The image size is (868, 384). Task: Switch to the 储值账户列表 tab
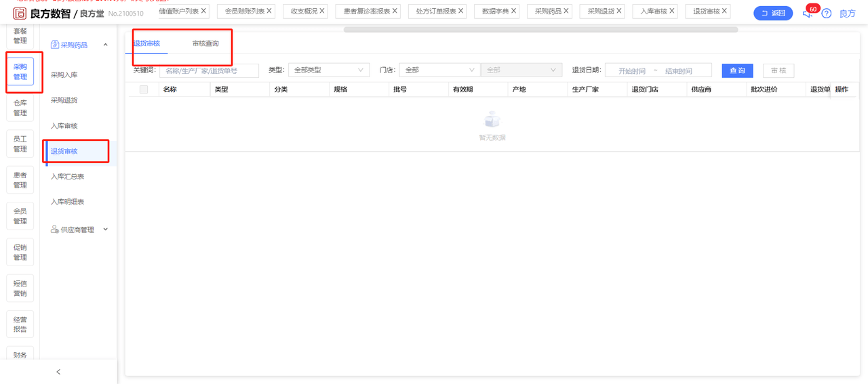[178, 12]
